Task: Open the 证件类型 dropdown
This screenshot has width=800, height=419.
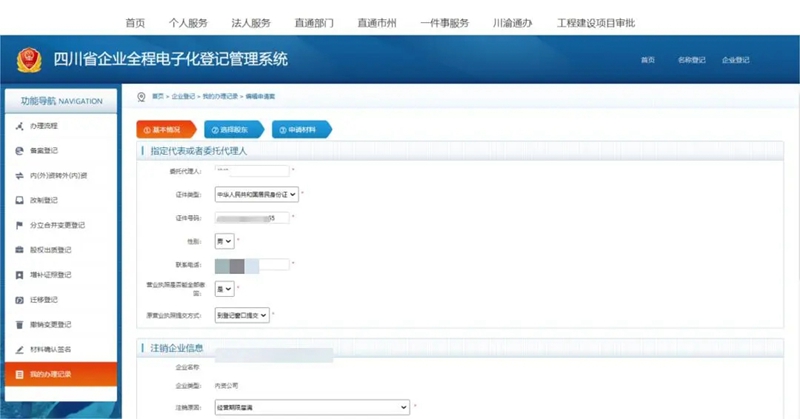Action: (256, 194)
